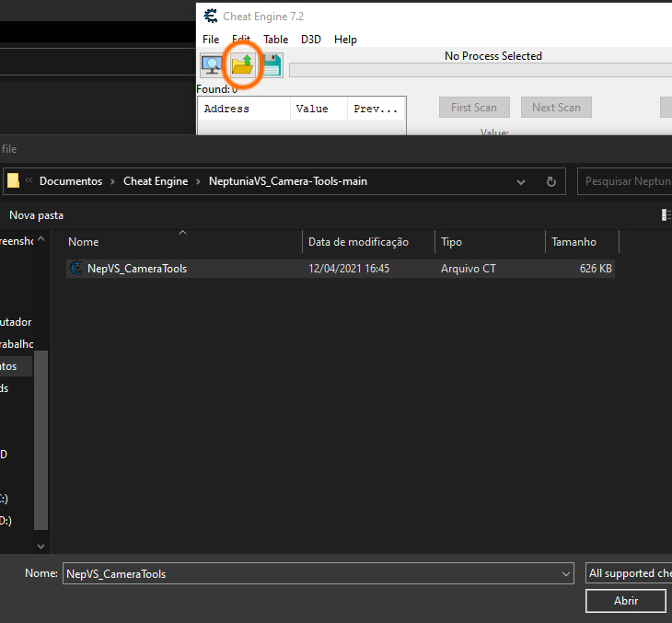This screenshot has width=672, height=623.
Task: Open the All supported file type dropdown
Action: [629, 573]
